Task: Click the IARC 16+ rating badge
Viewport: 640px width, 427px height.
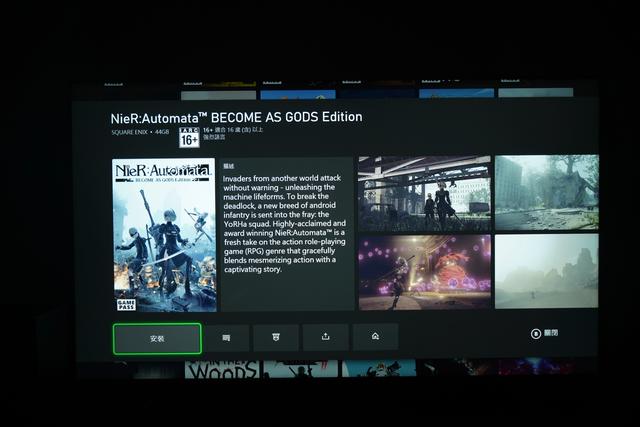Action: tap(189, 137)
